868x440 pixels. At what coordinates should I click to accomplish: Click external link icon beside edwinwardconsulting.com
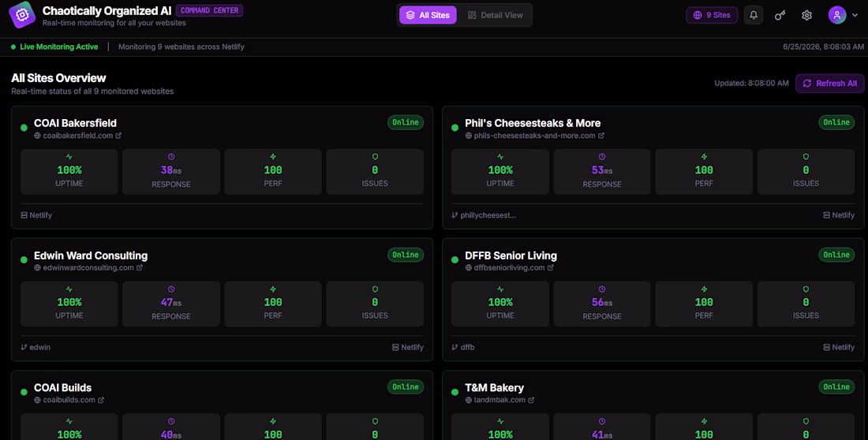[140, 268]
